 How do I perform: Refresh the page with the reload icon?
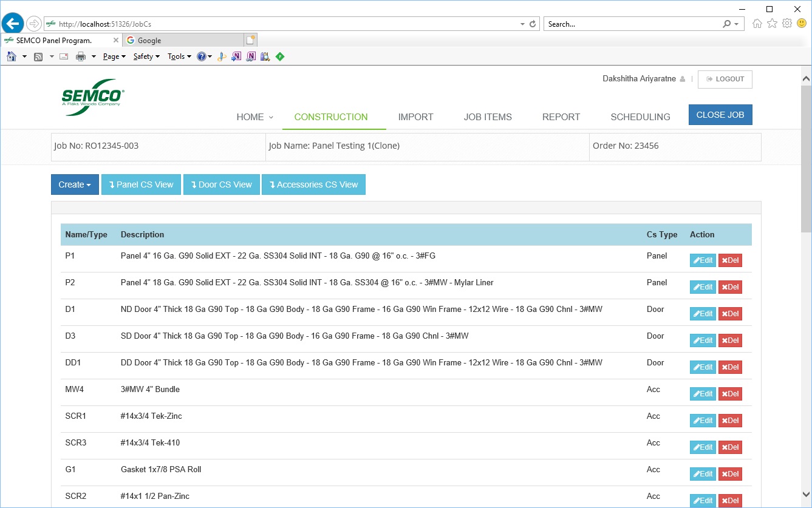point(533,24)
